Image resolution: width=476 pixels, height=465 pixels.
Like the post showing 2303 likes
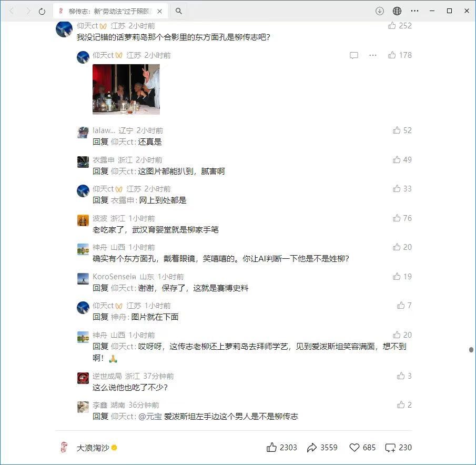click(272, 448)
